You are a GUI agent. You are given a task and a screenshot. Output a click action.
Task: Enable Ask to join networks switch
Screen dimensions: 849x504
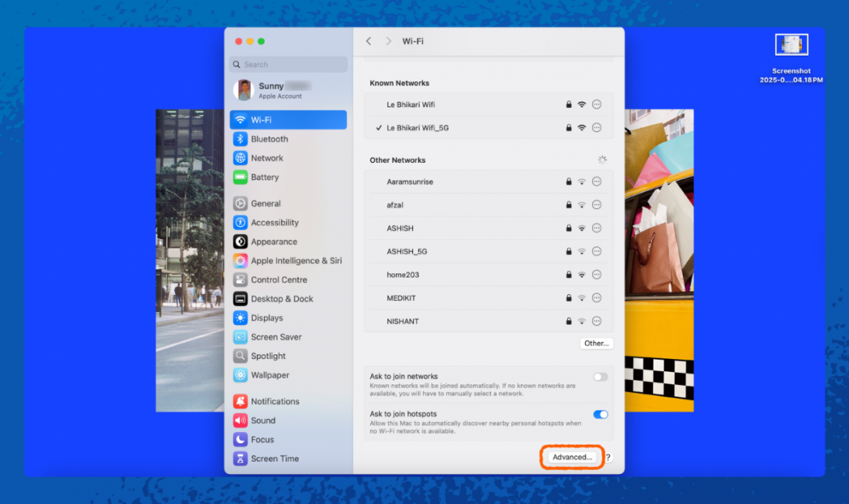pyautogui.click(x=600, y=377)
